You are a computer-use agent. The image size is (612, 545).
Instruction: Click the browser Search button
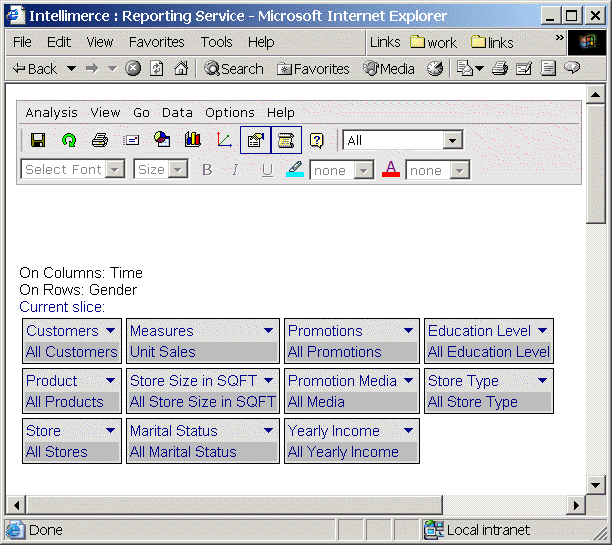(x=234, y=69)
